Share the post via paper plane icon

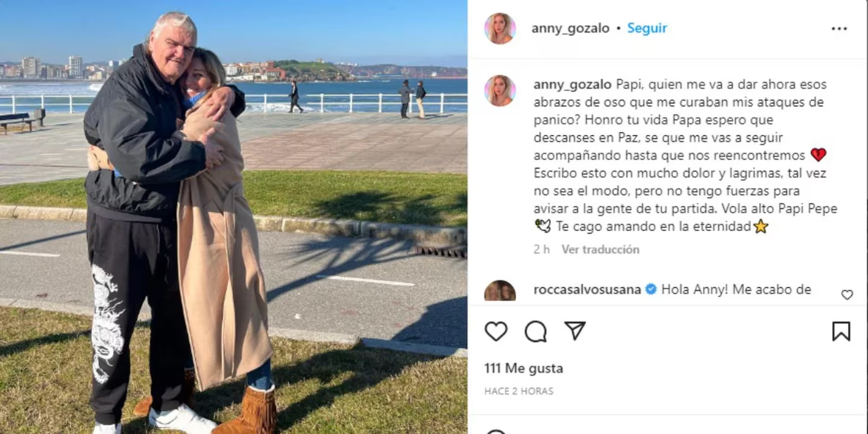click(574, 331)
